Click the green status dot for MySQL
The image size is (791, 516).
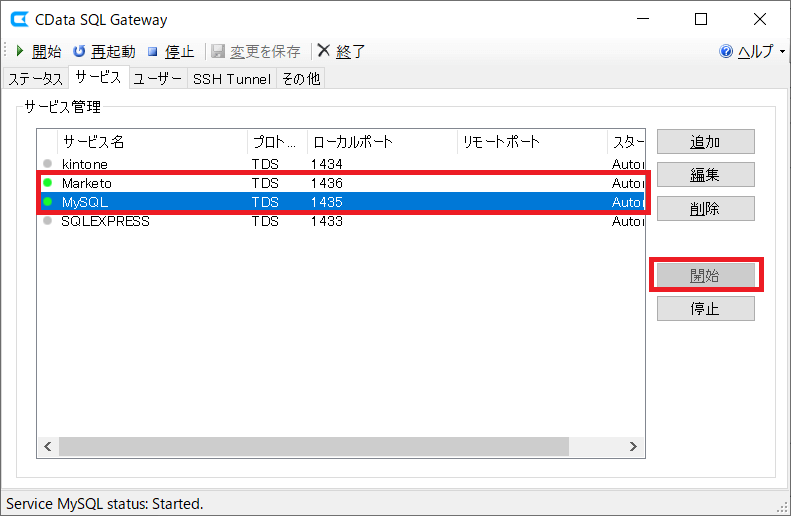[x=48, y=202]
